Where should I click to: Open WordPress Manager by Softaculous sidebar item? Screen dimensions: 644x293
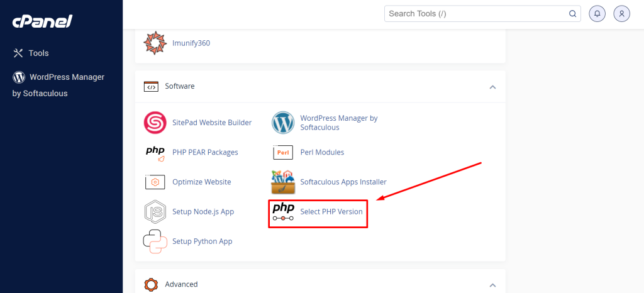point(58,86)
